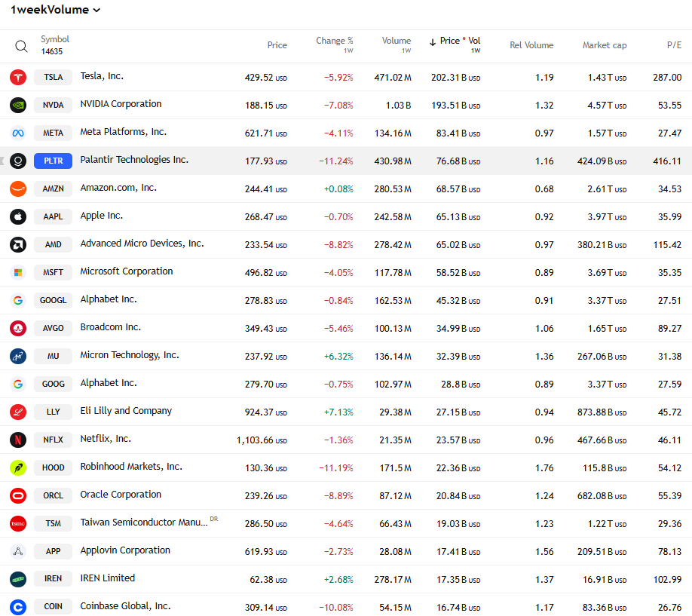The image size is (692, 616).
Task: Open the AAPL ticker button
Action: pyautogui.click(x=53, y=216)
